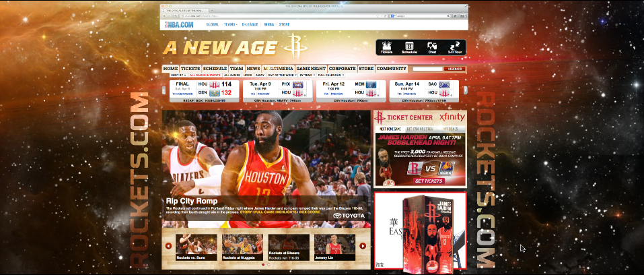This screenshot has height=275, width=644.
Task: Filter the schedule by Away games
Action: click(x=260, y=75)
